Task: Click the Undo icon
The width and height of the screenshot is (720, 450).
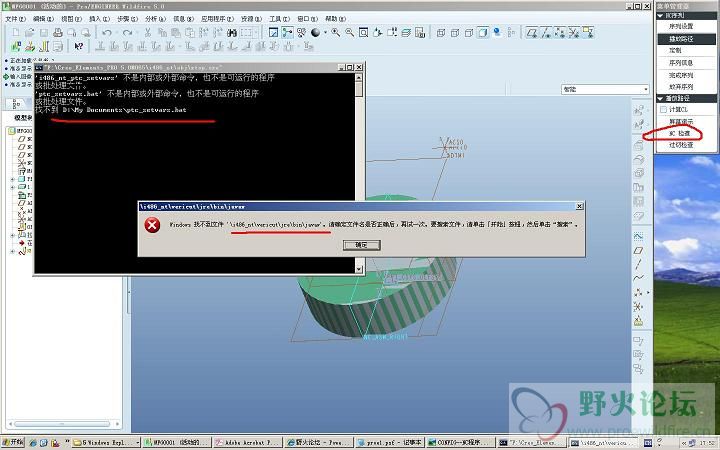Action: tap(107, 33)
